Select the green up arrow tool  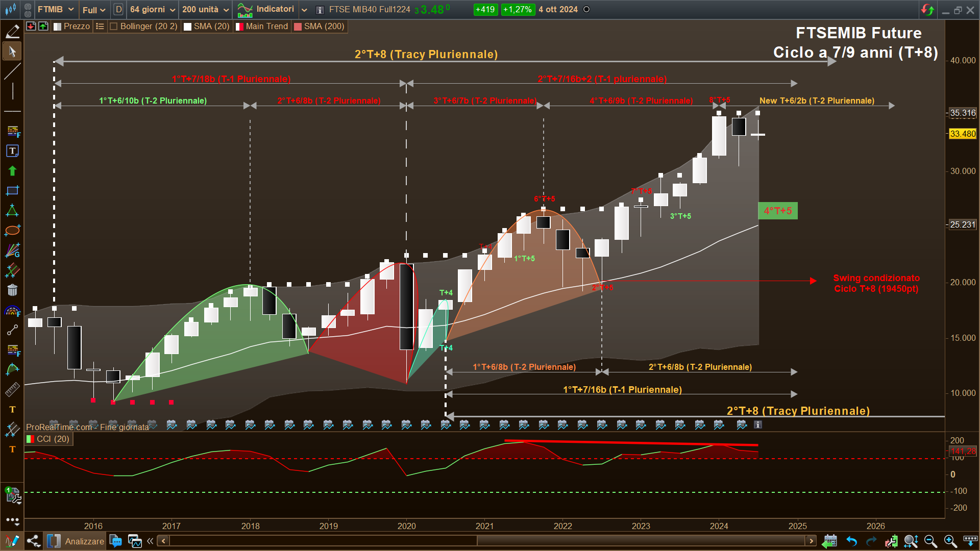pos(12,171)
